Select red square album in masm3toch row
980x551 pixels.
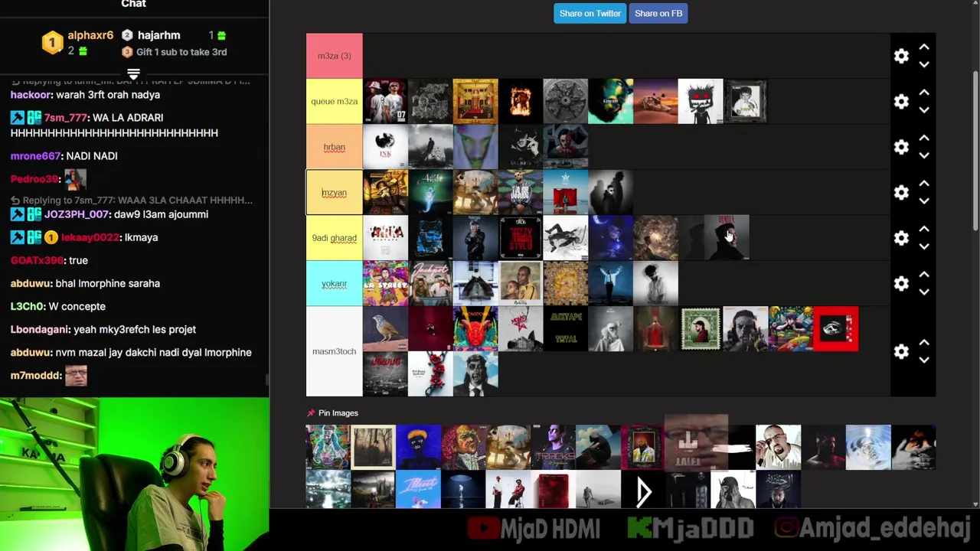[x=836, y=329]
